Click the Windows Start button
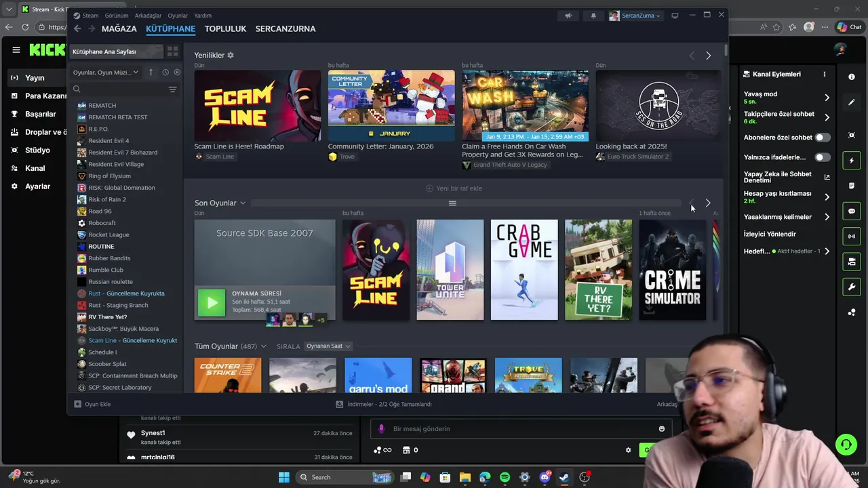This screenshot has width=868, height=488. [284, 477]
